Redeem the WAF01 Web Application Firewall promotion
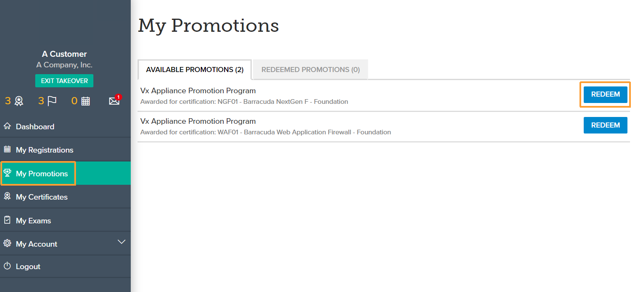This screenshot has height=292, width=644. (605, 125)
